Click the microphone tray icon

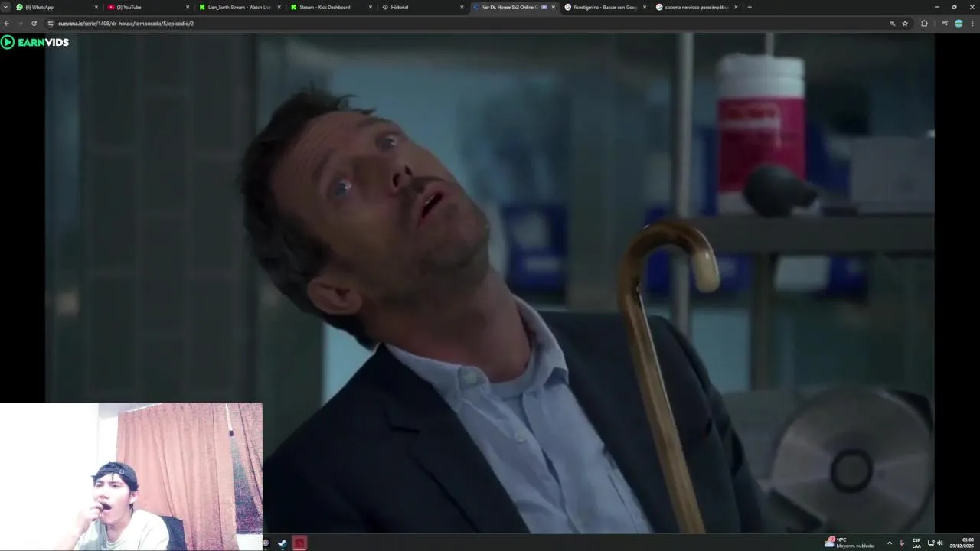902,543
